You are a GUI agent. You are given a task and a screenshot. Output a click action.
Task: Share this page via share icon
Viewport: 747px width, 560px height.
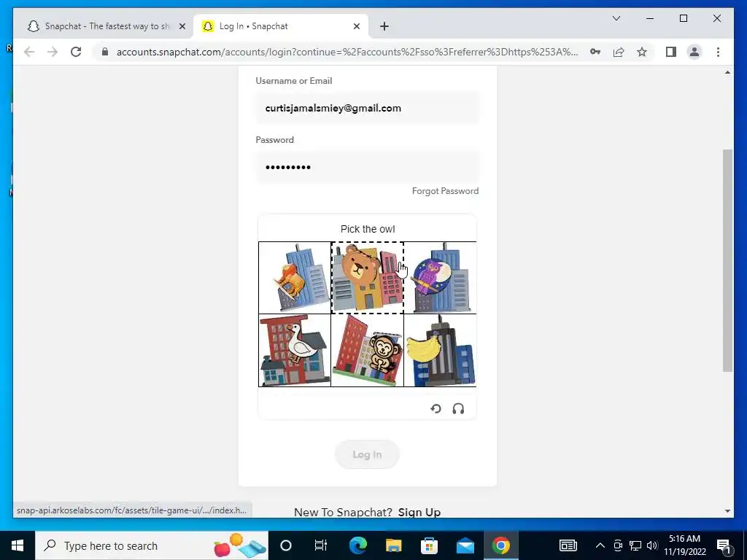pos(619,52)
